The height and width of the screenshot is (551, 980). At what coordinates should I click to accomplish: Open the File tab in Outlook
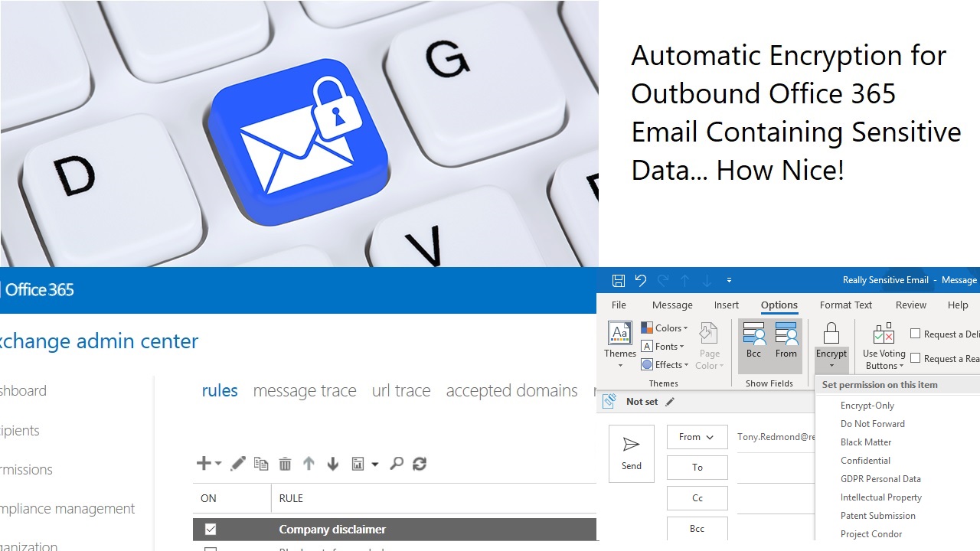click(x=619, y=305)
